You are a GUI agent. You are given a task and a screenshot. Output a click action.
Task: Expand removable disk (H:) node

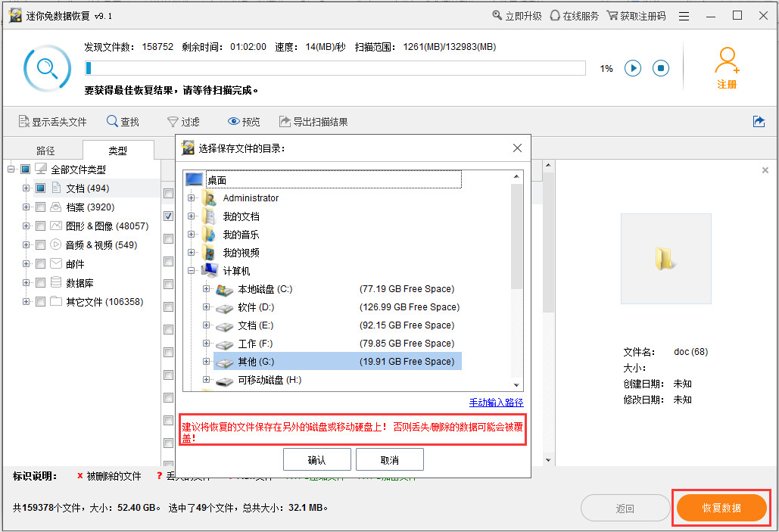click(x=206, y=380)
